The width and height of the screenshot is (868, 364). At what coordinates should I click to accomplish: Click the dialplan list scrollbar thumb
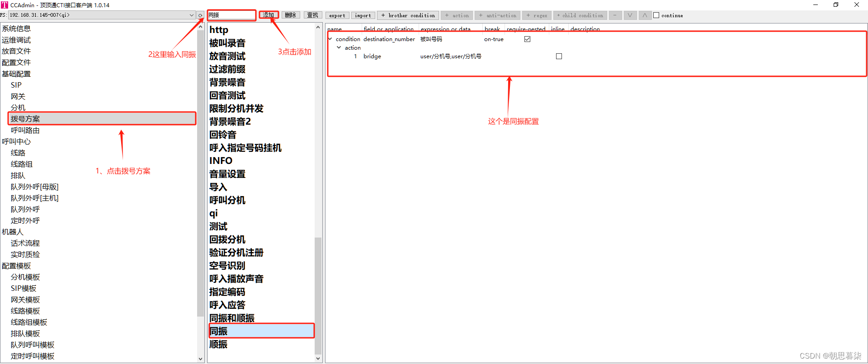[318, 296]
